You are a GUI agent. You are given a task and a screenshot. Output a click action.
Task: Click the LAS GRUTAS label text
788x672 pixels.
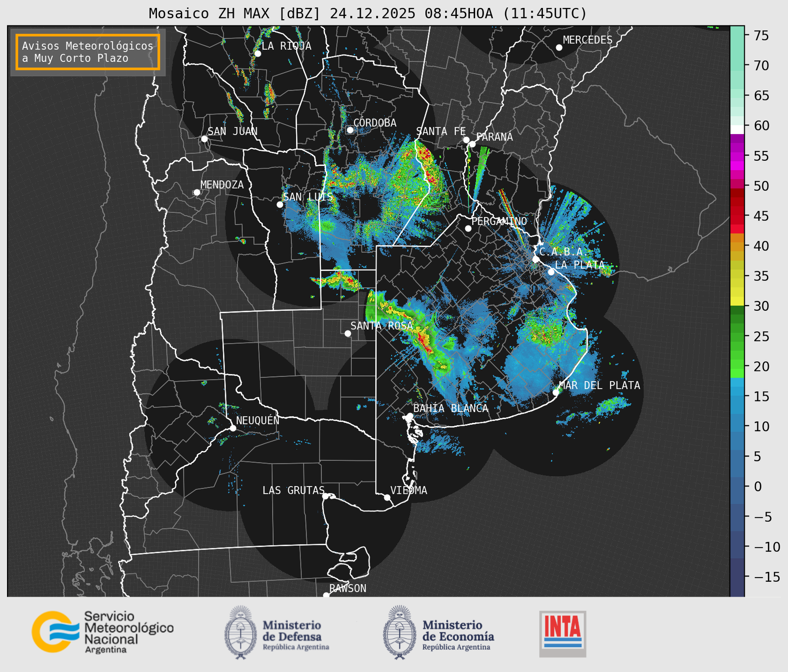[x=293, y=490]
